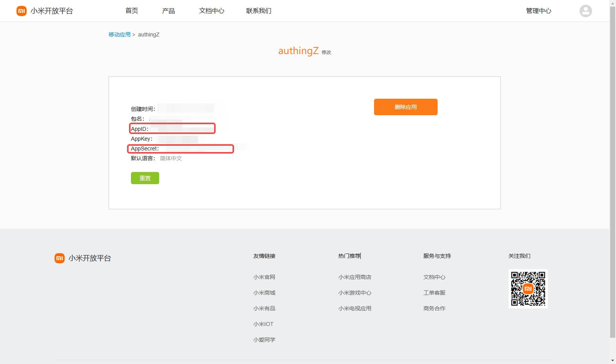Click the Xiaomi logo in the footer
The height and width of the screenshot is (364, 616).
60,258
